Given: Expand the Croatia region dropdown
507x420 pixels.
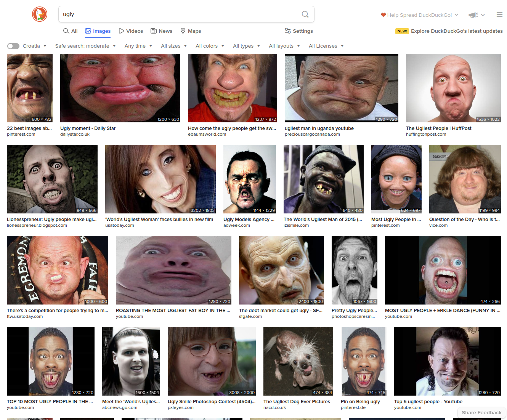Looking at the screenshot, I should (35, 46).
